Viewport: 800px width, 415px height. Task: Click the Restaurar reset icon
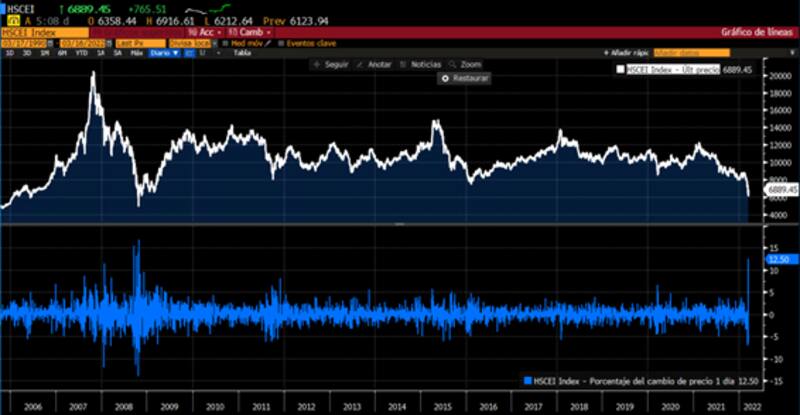point(446,78)
